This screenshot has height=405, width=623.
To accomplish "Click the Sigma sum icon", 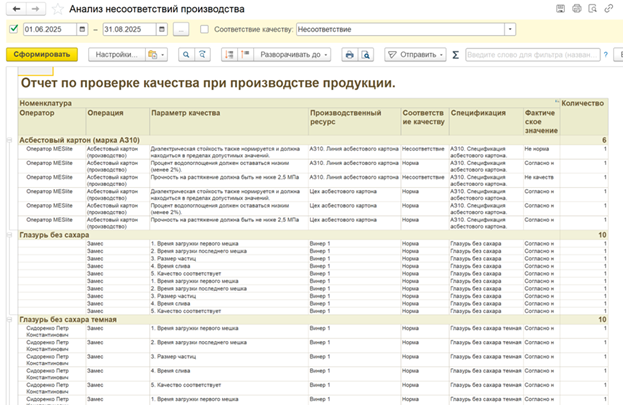I will tap(456, 55).
